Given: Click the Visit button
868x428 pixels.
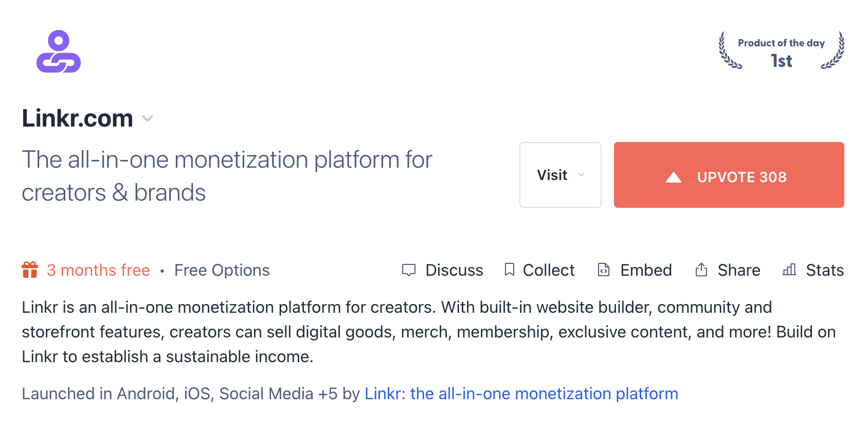Looking at the screenshot, I should point(560,175).
